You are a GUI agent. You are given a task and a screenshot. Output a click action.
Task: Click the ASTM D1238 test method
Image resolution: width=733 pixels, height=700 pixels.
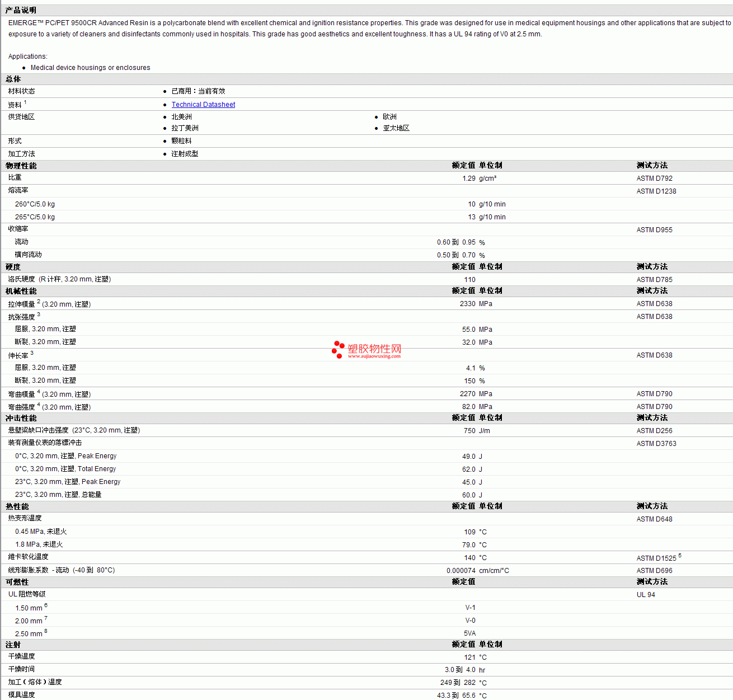pyautogui.click(x=656, y=191)
